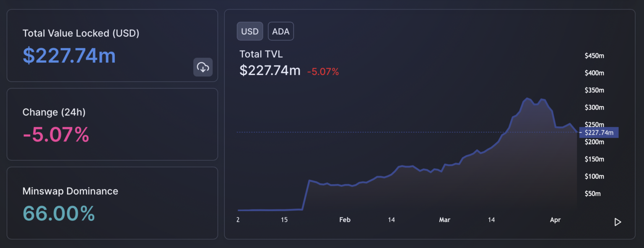The width and height of the screenshot is (644, 248).
Task: Click the Apr date label
Action: [x=555, y=220]
